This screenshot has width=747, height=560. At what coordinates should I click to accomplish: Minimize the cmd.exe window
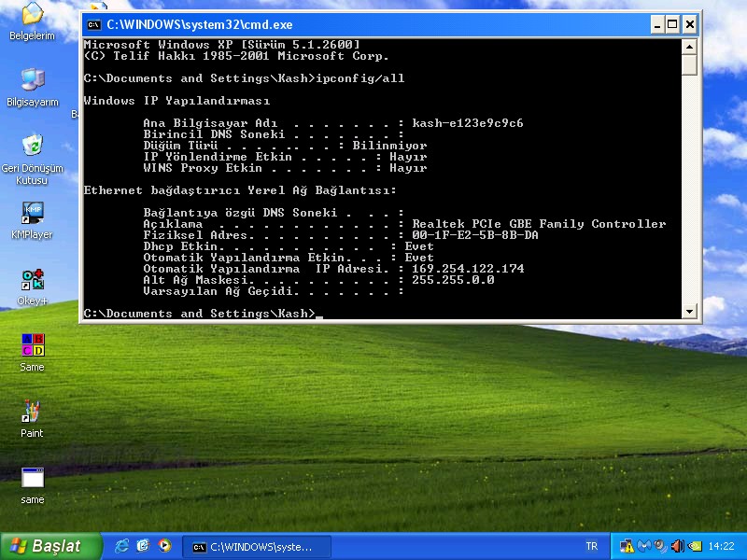coord(657,25)
